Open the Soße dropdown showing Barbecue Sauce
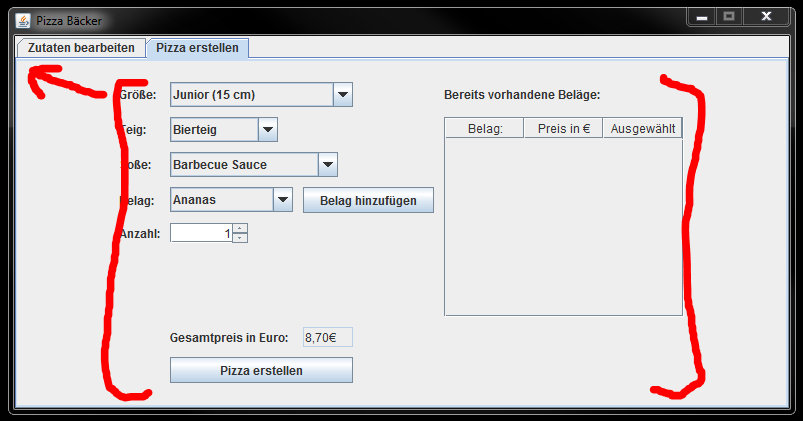Image resolution: width=803 pixels, height=421 pixels. coord(327,164)
